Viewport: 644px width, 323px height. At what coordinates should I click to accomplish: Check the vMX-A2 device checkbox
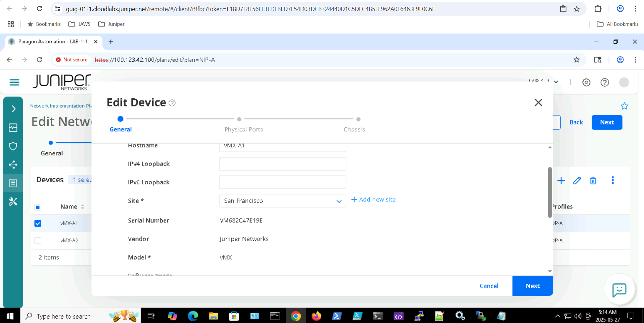(x=38, y=240)
